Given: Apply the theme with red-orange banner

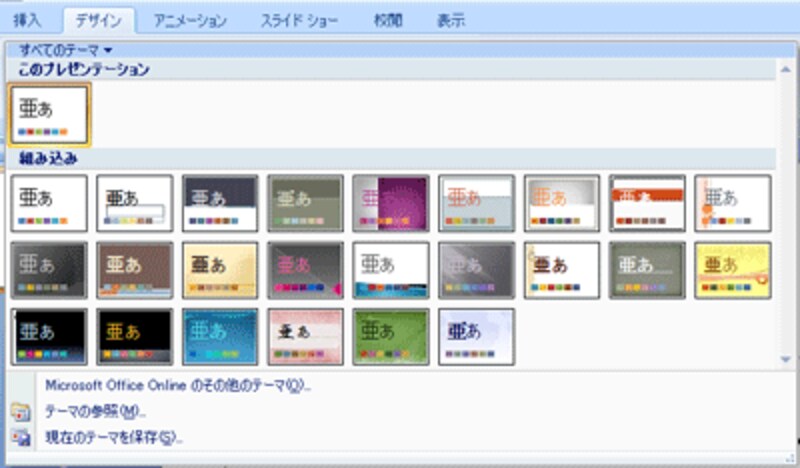Looking at the screenshot, I should [647, 204].
